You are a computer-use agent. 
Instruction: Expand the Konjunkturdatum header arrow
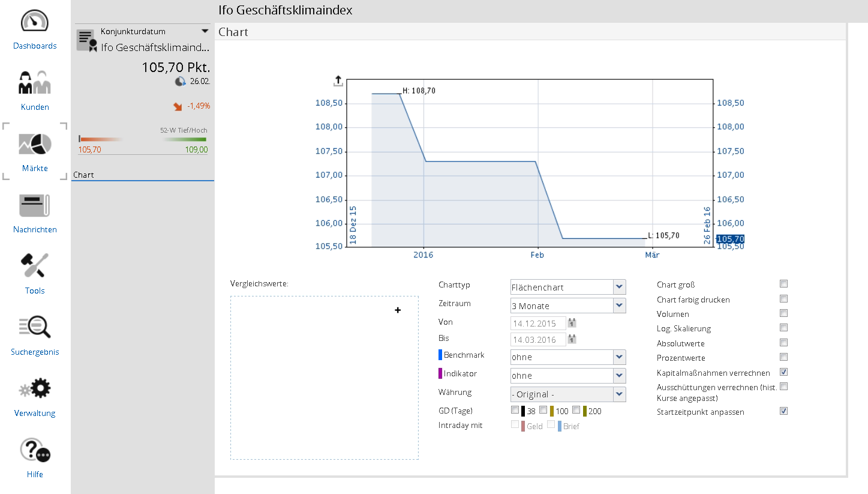[x=205, y=31]
